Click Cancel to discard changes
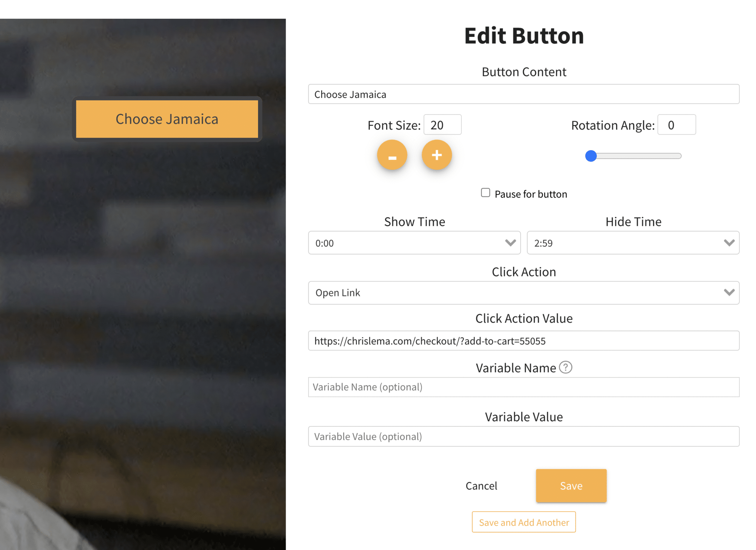This screenshot has height=550, width=756. coord(481,486)
